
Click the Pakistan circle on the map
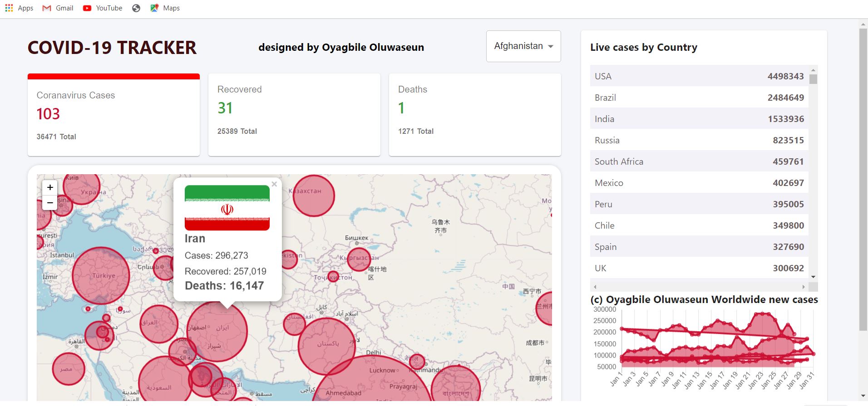pyautogui.click(x=327, y=346)
